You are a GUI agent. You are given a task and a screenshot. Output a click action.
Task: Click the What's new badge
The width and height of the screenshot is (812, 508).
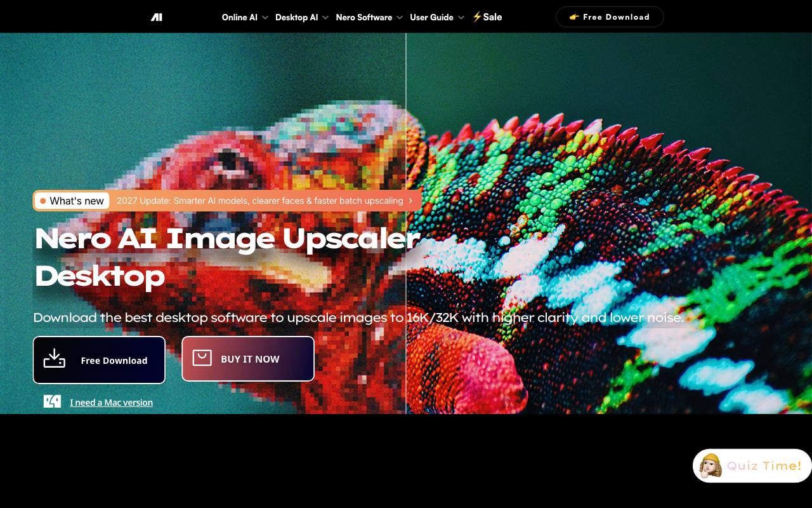point(72,201)
